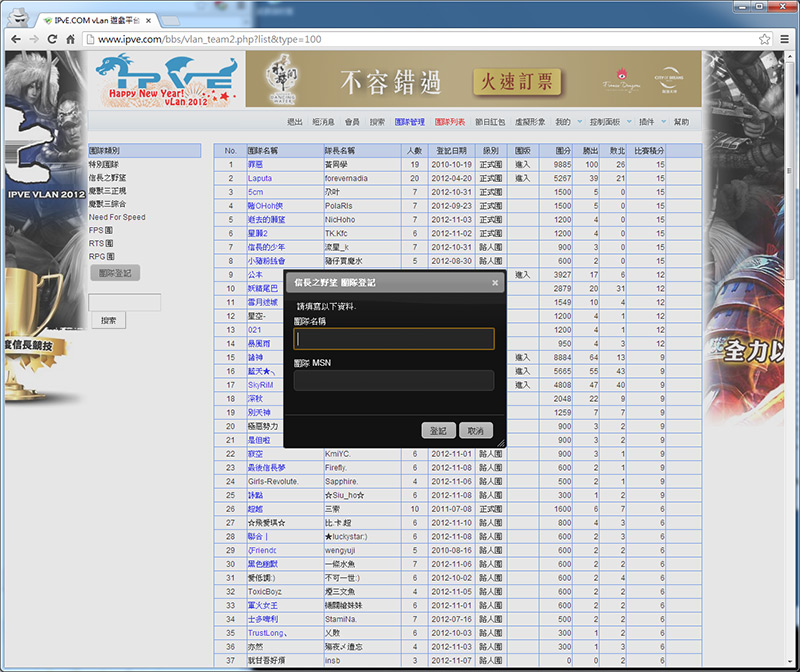Open the Friendc team link in row 29
The image size is (800, 672).
click(x=262, y=551)
